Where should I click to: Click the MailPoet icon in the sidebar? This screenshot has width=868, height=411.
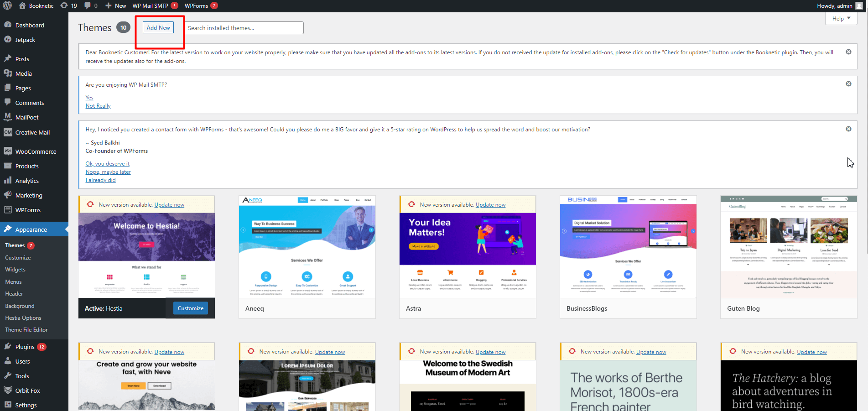click(x=8, y=117)
